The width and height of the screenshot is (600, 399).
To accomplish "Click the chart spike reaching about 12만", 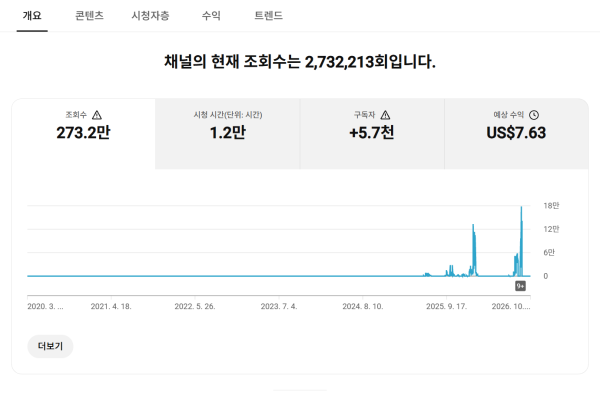I will pos(473,226).
